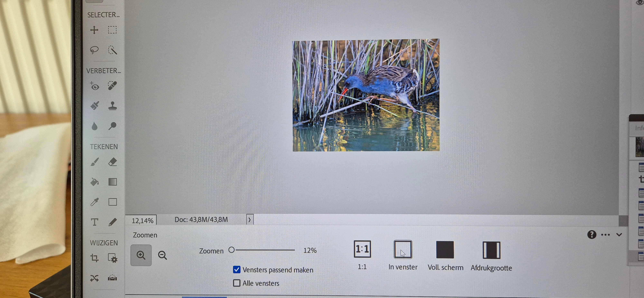This screenshot has width=644, height=298.
Task: Select the Crop tool
Action: point(95,258)
